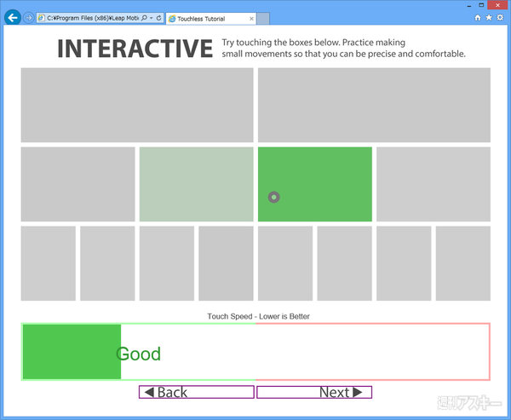This screenshot has width=511, height=420.
Task: Refresh the page with the reload icon
Action: coord(158,18)
